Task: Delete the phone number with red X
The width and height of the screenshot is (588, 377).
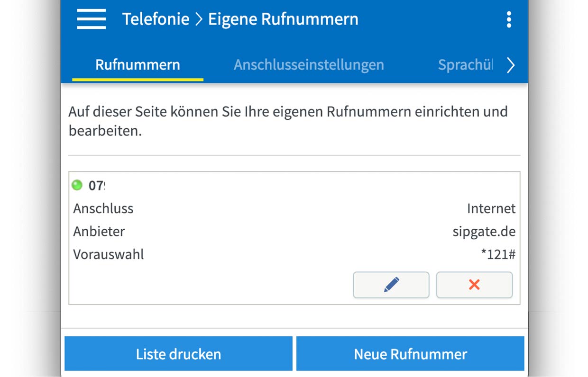Action: [x=474, y=285]
